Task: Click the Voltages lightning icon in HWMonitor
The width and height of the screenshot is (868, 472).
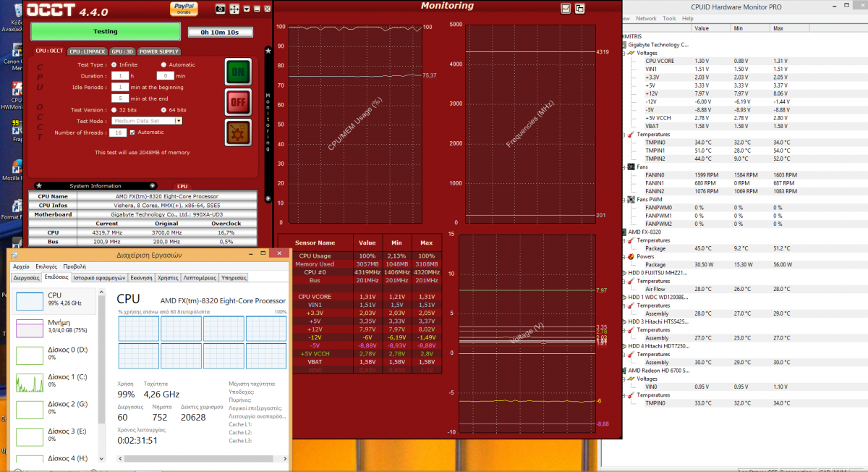Action: click(x=631, y=53)
